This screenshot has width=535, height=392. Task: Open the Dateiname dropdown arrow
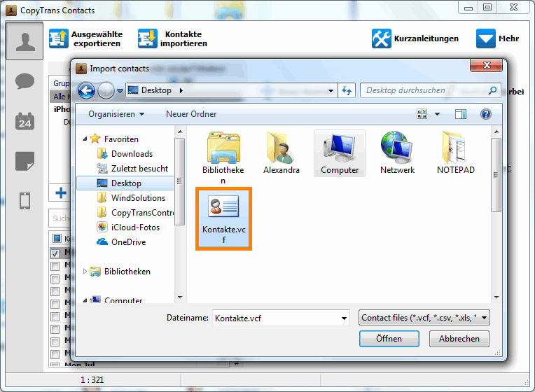pyautogui.click(x=344, y=318)
